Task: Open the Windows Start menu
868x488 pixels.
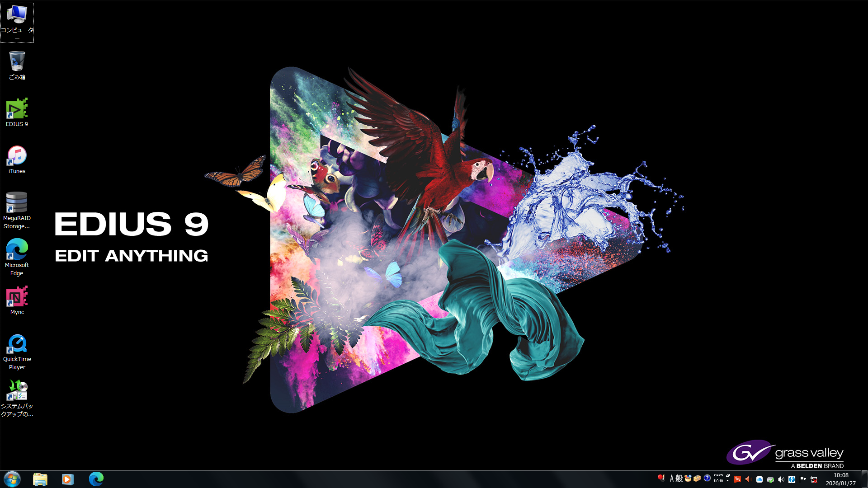Action: pyautogui.click(x=12, y=479)
